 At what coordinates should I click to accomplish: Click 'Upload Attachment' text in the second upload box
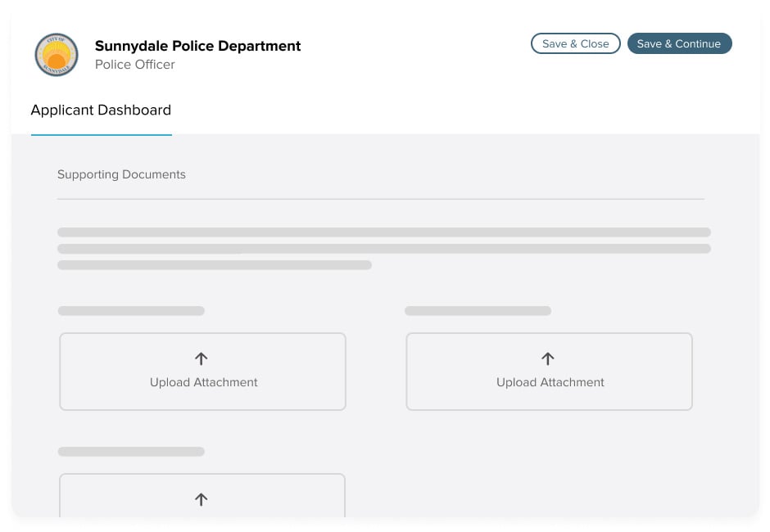550,382
